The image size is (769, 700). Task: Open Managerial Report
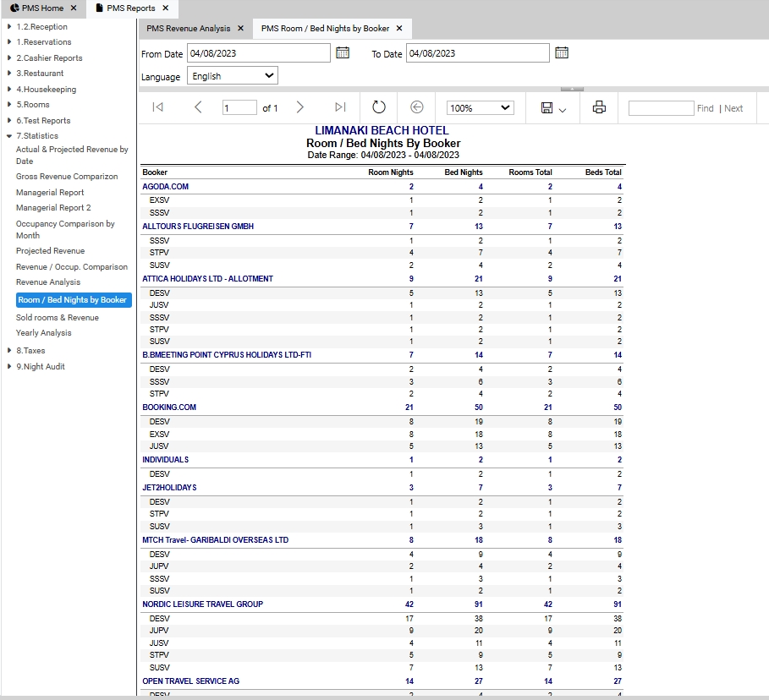coord(50,193)
